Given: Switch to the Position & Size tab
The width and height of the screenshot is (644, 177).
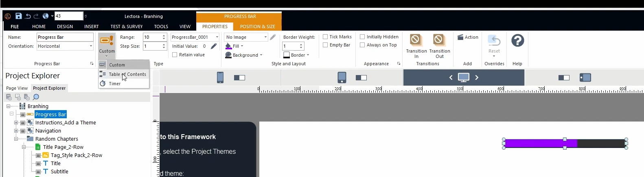Looking at the screenshot, I should (257, 27).
